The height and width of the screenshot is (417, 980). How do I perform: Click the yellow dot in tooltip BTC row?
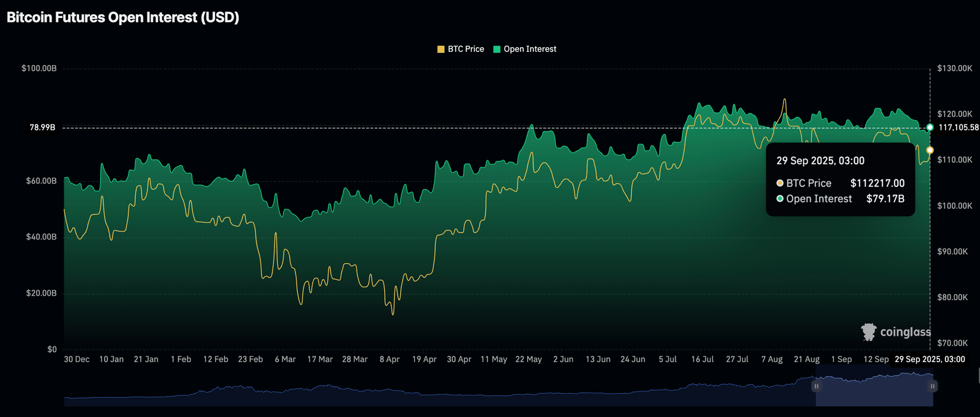click(x=780, y=183)
